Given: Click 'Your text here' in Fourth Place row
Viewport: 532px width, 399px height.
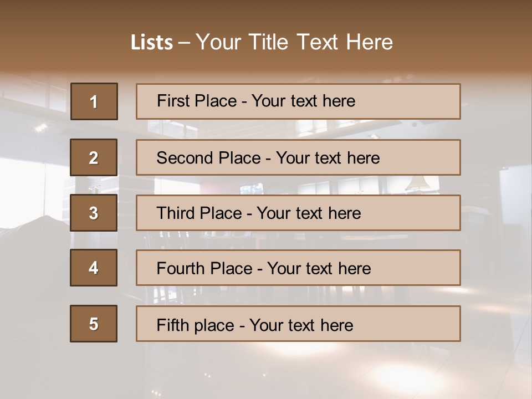Looking at the screenshot, I should 319,269.
